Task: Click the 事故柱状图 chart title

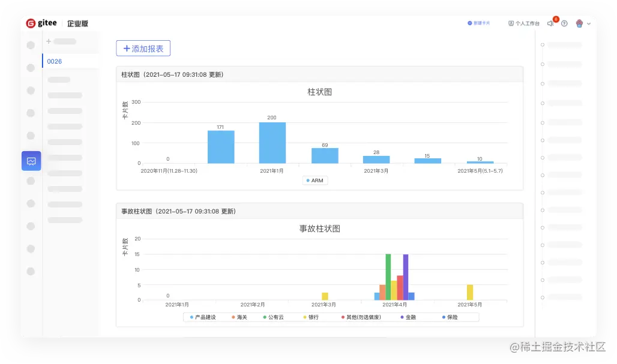Action: pyautogui.click(x=319, y=229)
